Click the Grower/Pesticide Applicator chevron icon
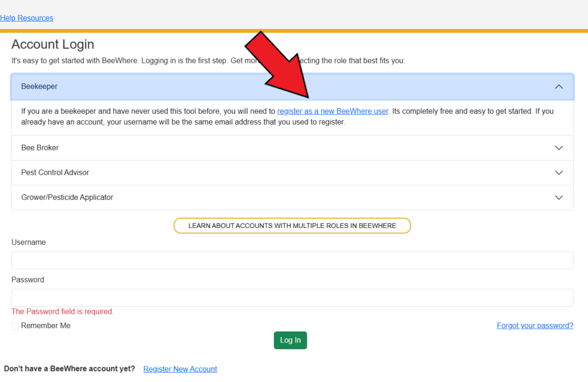The image size is (588, 382). pos(558,197)
